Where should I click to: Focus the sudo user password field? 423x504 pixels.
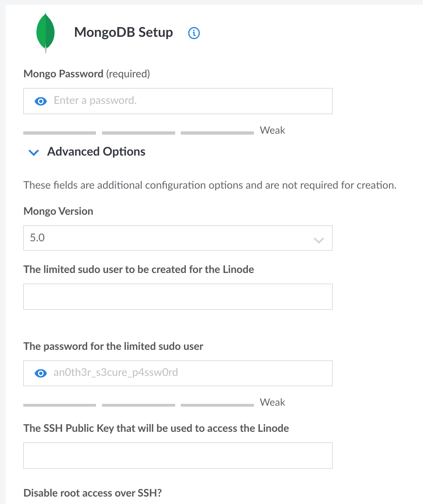(x=191, y=373)
